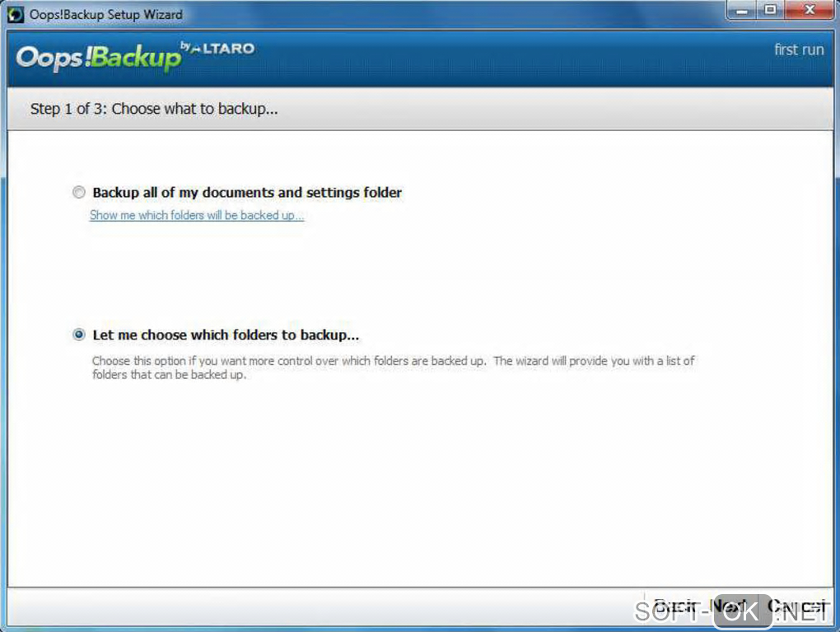
Task: Click the Back button
Action: point(674,606)
